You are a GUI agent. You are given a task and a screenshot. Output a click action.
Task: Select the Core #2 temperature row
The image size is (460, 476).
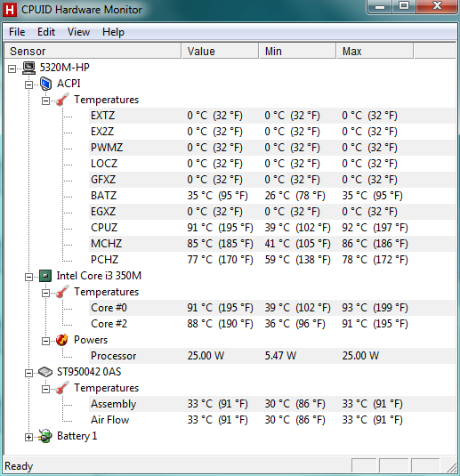pyautogui.click(x=272, y=324)
